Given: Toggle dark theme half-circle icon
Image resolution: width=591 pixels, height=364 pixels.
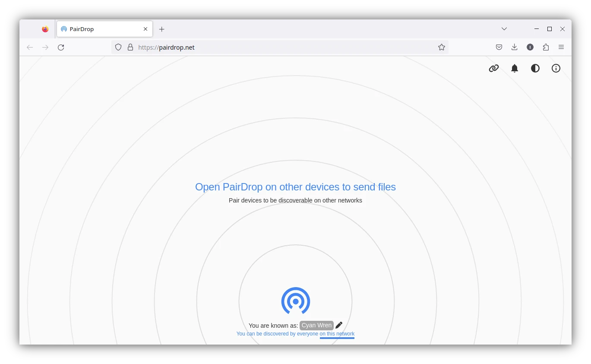Looking at the screenshot, I should click(535, 68).
